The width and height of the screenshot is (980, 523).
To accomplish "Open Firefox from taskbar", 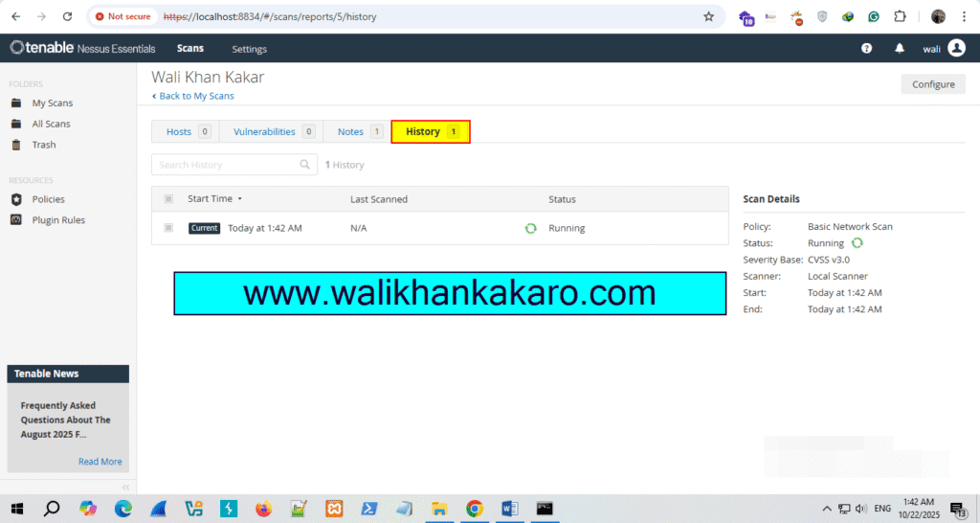I will pos(263,509).
